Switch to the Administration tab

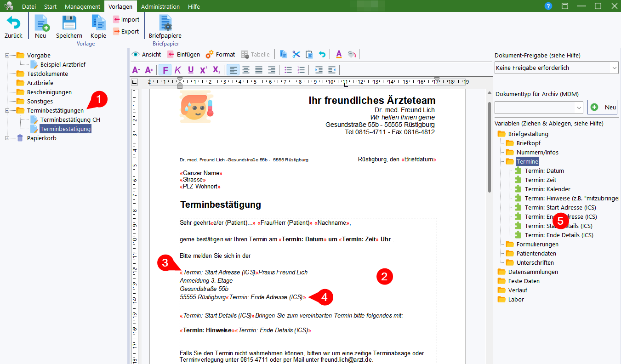click(x=160, y=6)
